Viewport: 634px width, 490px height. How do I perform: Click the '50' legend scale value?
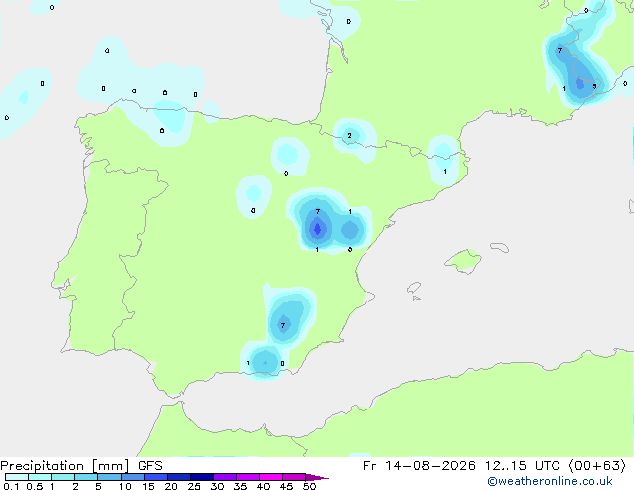309,486
